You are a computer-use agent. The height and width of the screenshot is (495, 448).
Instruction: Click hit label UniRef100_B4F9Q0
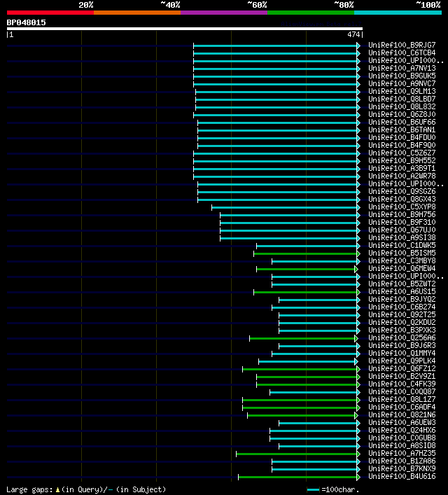pyautogui.click(x=402, y=145)
